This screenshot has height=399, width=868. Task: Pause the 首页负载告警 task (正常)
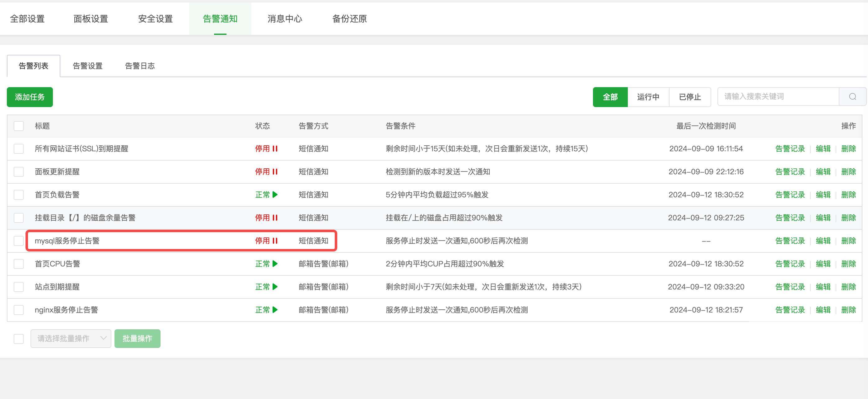click(x=266, y=195)
